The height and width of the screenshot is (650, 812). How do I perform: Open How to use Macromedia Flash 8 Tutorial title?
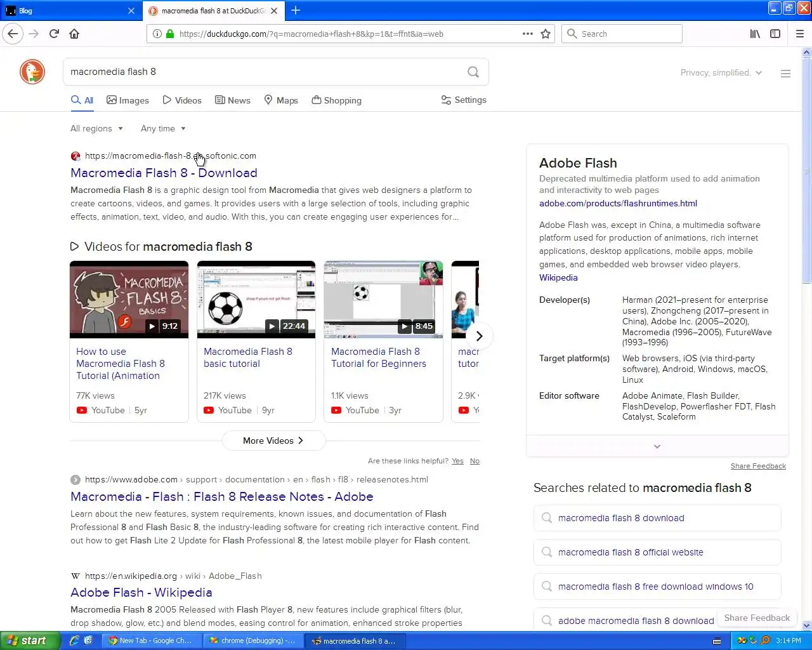click(121, 364)
